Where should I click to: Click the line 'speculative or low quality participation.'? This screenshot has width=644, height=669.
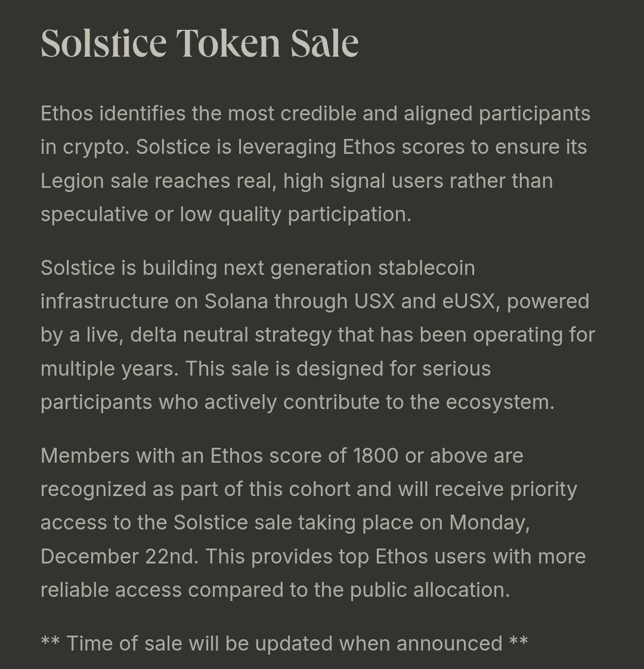(226, 214)
